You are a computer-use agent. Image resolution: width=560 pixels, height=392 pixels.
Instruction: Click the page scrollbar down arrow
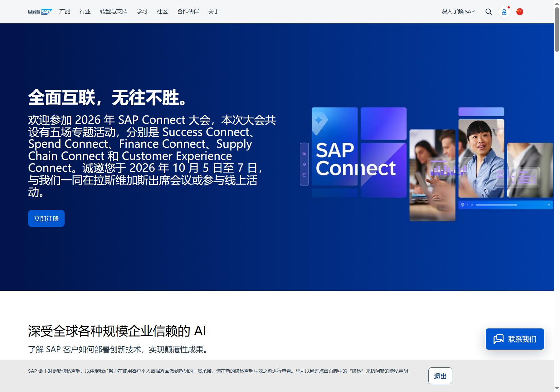pyautogui.click(x=557, y=389)
